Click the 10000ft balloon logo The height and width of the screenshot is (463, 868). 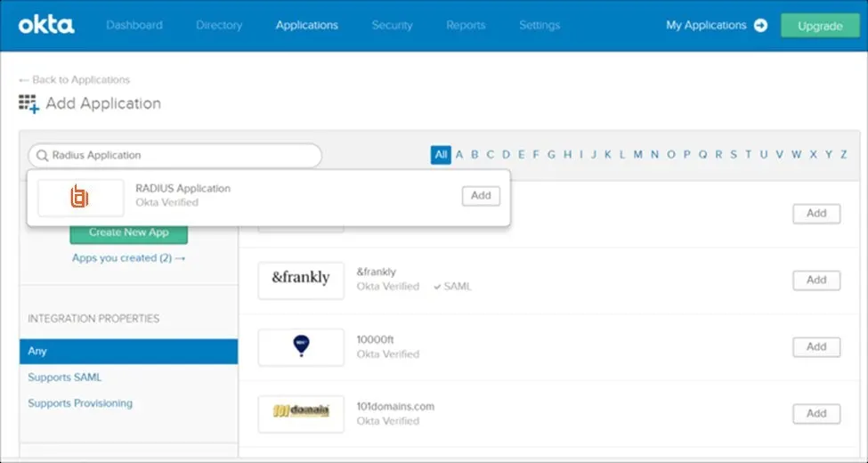pos(301,346)
